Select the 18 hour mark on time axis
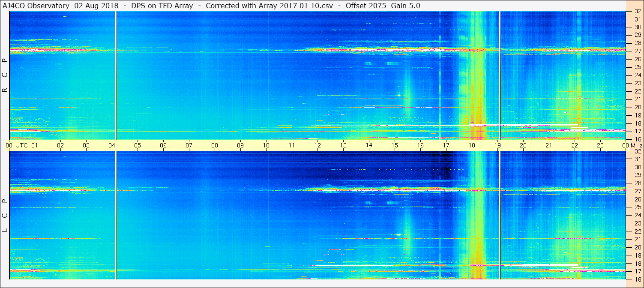Image resolution: width=644 pixels, height=288 pixels. pos(472,145)
